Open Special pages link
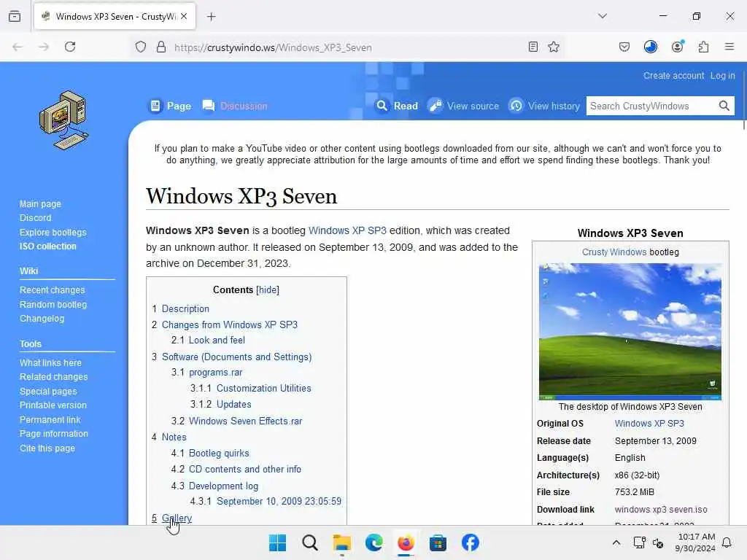 point(48,392)
